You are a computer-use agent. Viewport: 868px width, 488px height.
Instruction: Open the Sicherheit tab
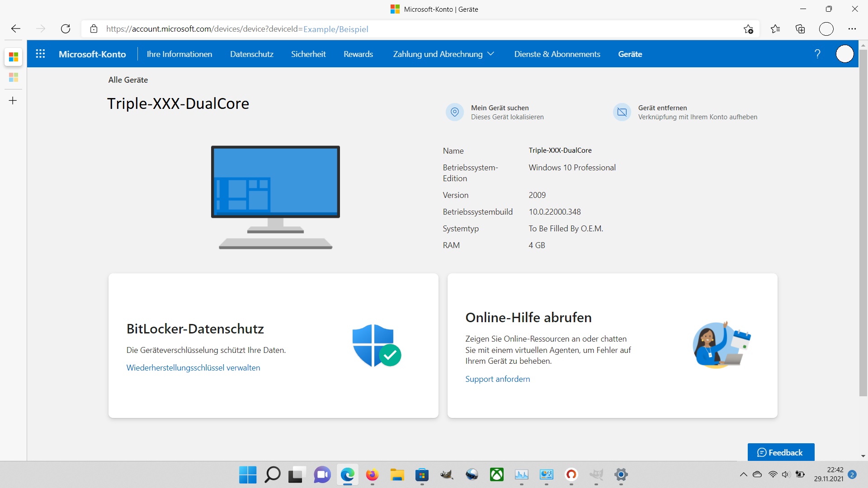[x=308, y=54]
